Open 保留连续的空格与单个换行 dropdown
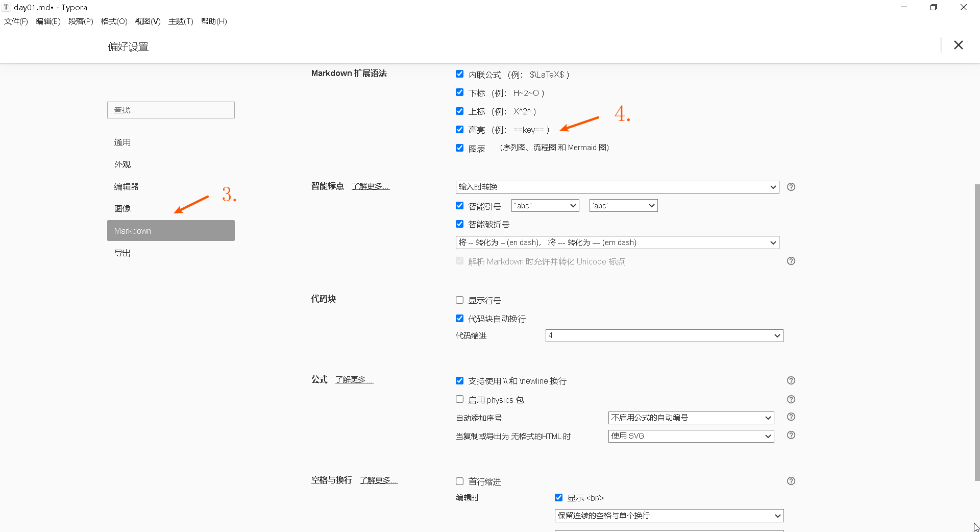Image resolution: width=980 pixels, height=532 pixels. (x=669, y=516)
